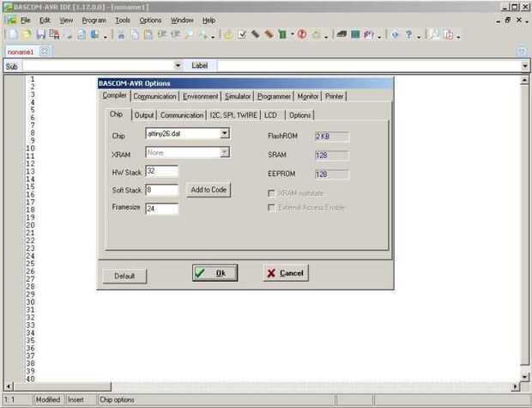
Task: Click the horizontal scrollbar right arrow
Action: pos(516,387)
